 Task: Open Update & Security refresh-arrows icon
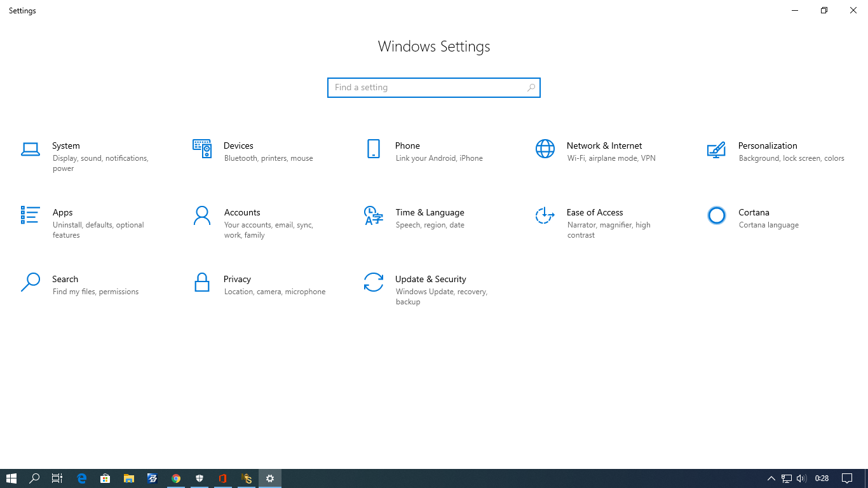(374, 282)
